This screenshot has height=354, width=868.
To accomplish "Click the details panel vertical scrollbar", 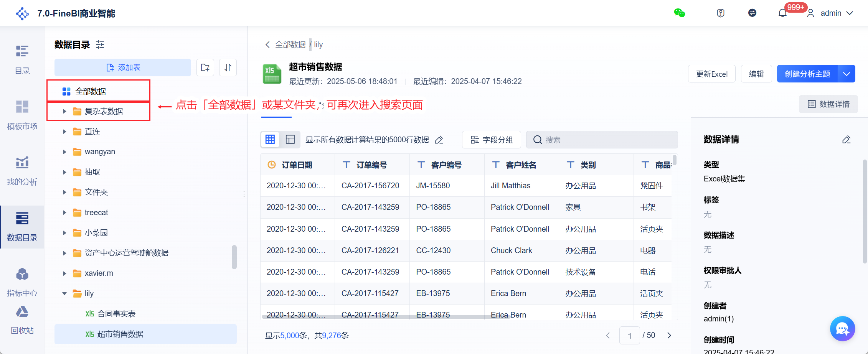I will pos(865,211).
